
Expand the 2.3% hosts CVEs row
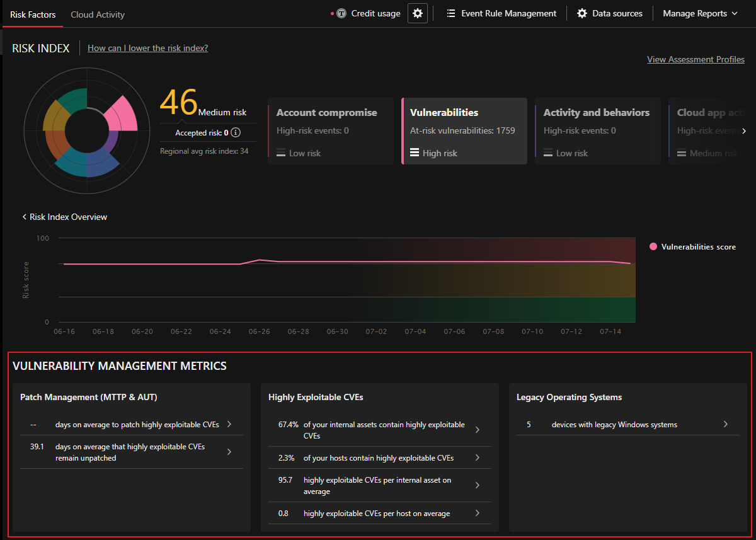[x=478, y=457]
